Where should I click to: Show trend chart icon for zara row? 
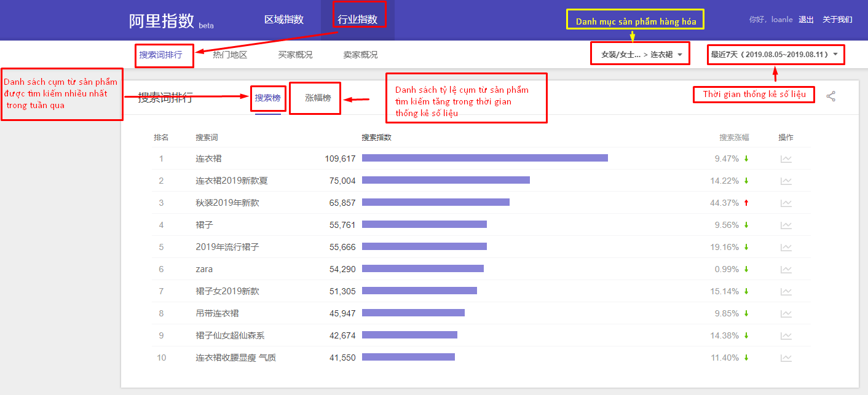[786, 270]
